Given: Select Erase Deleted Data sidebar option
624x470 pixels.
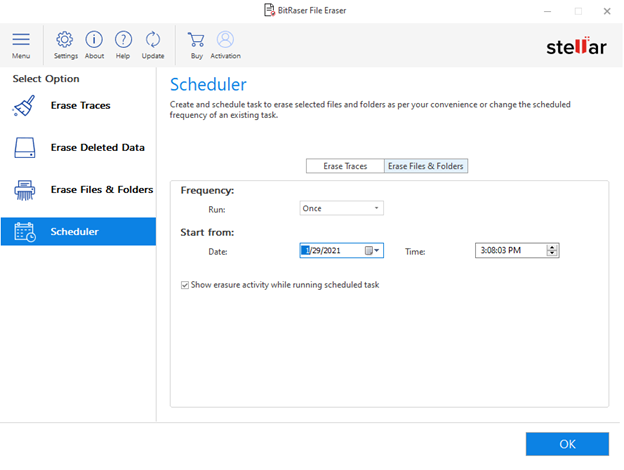Looking at the screenshot, I should click(78, 148).
